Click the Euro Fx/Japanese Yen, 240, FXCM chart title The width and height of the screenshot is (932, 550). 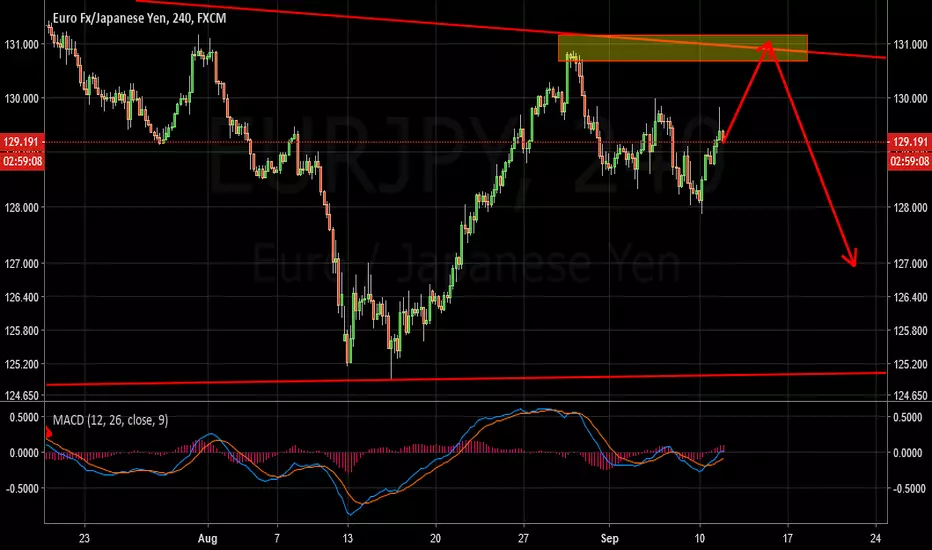coord(139,18)
